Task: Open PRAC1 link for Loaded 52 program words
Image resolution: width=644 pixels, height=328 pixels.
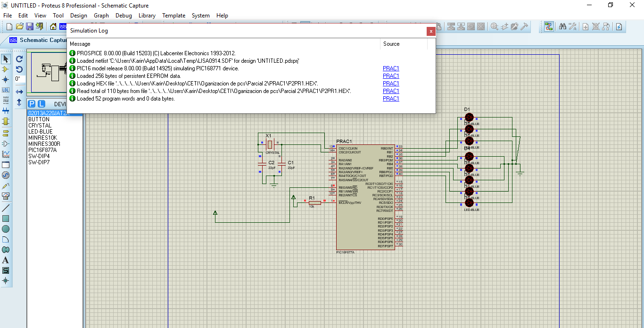Action: pos(391,99)
